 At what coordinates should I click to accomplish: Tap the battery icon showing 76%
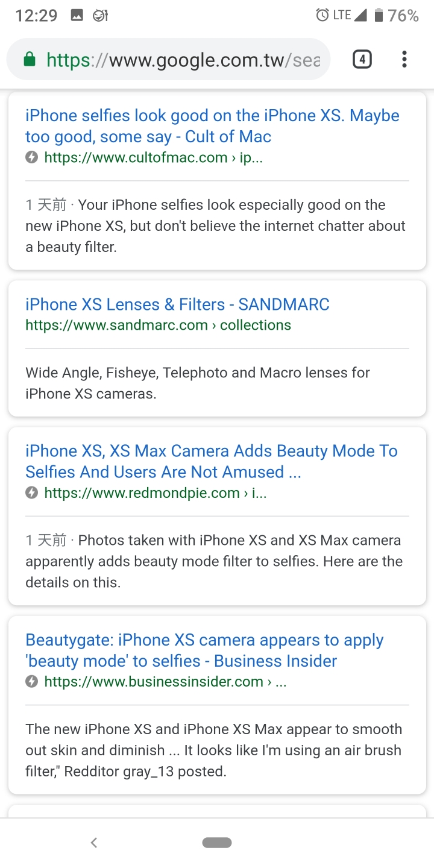tap(379, 15)
